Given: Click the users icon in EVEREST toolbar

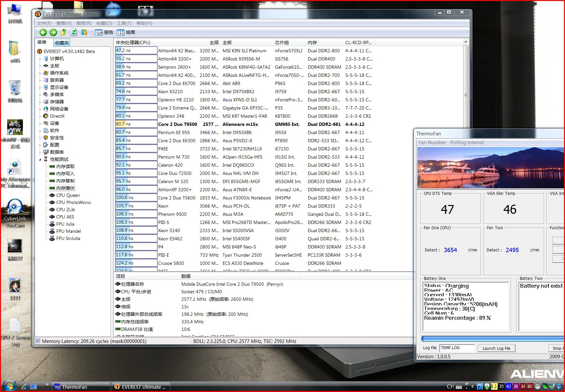Looking at the screenshot, I should [84, 32].
